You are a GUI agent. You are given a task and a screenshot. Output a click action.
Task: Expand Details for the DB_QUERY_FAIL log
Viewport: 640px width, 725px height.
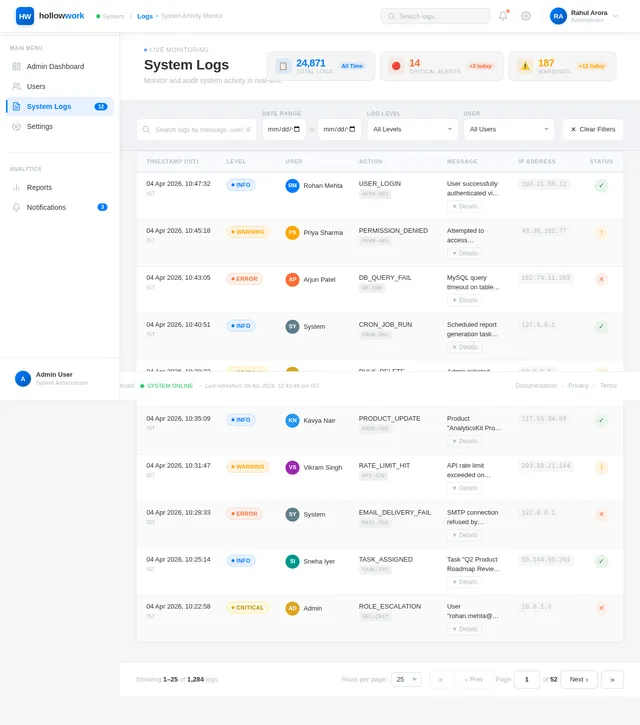tap(464, 301)
